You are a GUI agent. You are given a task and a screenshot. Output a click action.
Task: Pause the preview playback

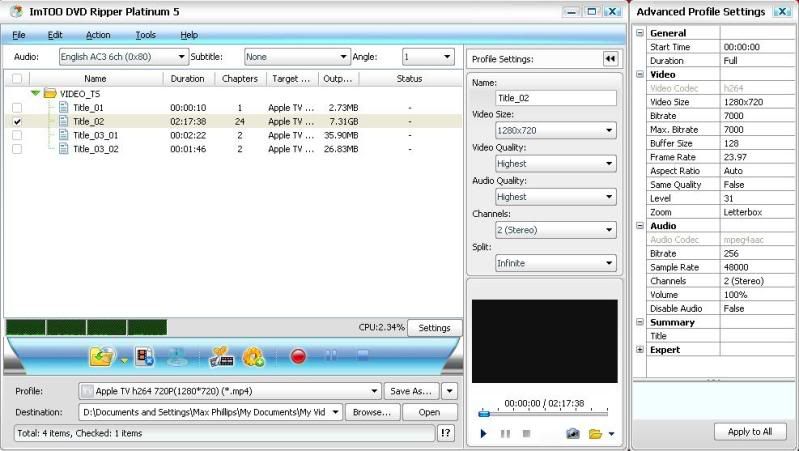coord(505,434)
